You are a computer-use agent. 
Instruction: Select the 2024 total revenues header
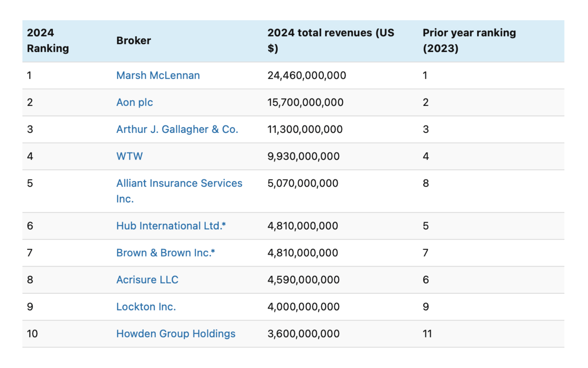[330, 40]
